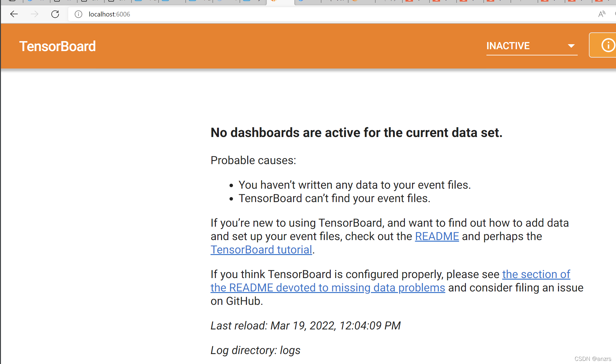Open the README link
616x364 pixels.
tap(437, 236)
